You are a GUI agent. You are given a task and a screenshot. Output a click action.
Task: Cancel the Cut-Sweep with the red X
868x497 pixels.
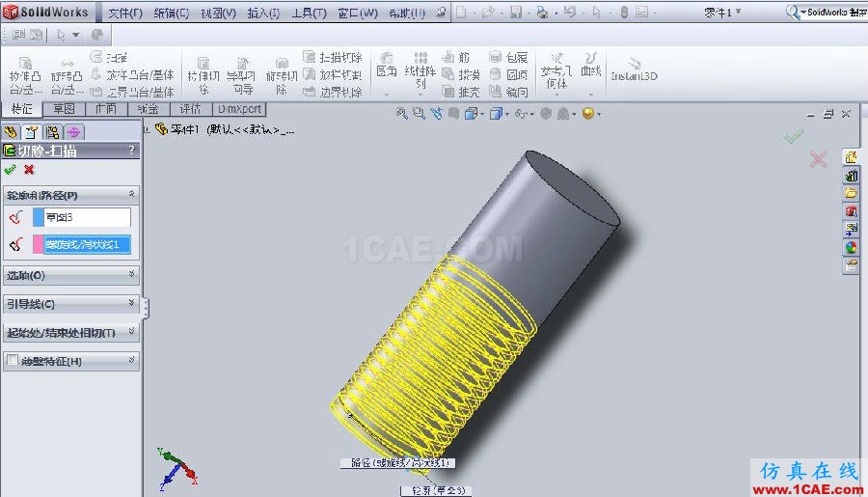click(x=29, y=170)
